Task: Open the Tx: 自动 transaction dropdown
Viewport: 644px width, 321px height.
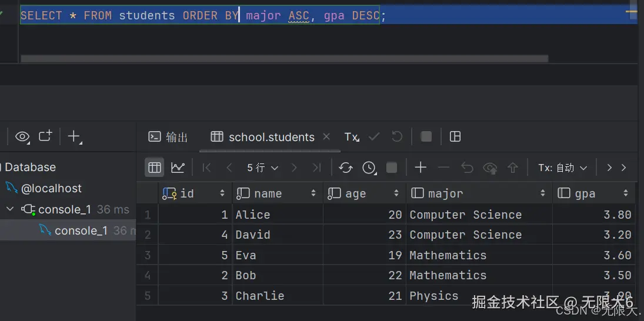Action: pyautogui.click(x=563, y=168)
